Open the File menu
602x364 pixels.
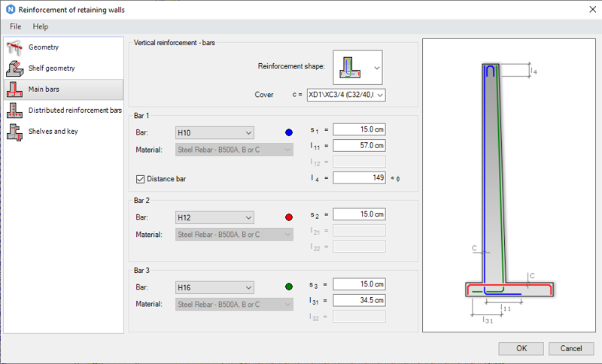point(15,26)
